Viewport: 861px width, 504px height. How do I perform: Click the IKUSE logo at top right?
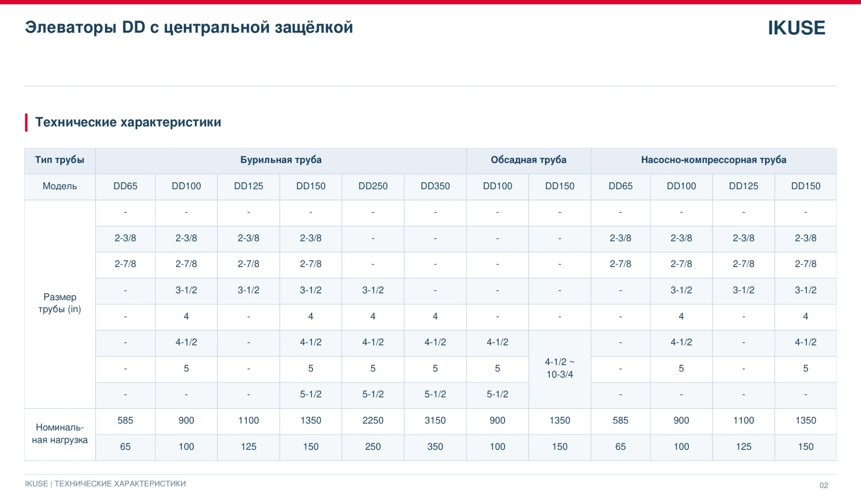click(796, 28)
